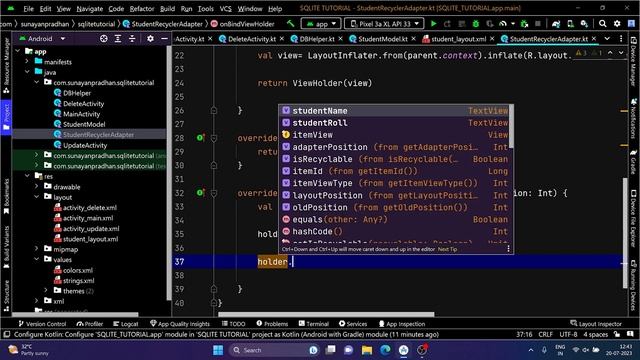Click the Stop square icon in toolbar
640x360 pixels.
point(538,24)
